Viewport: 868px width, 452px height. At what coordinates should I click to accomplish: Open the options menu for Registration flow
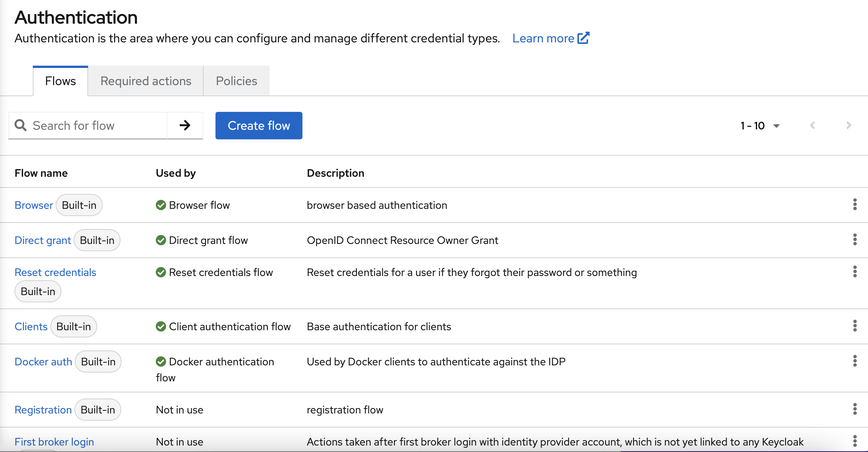(x=855, y=409)
